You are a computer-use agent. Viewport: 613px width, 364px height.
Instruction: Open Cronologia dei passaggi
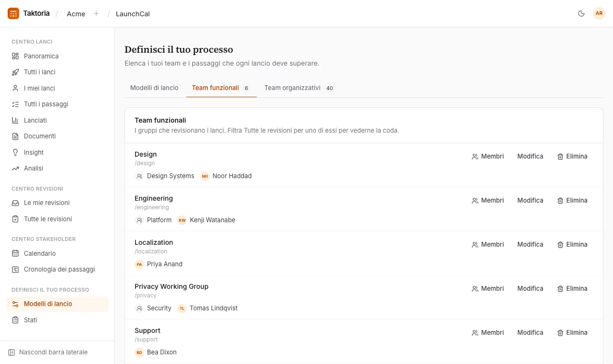pos(57,269)
